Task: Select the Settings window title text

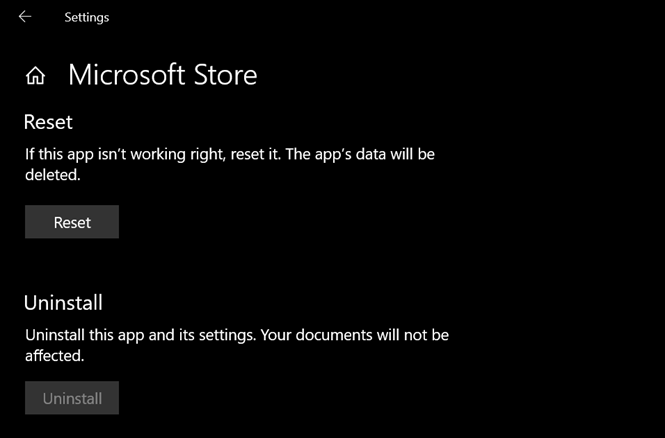Action: point(87,17)
